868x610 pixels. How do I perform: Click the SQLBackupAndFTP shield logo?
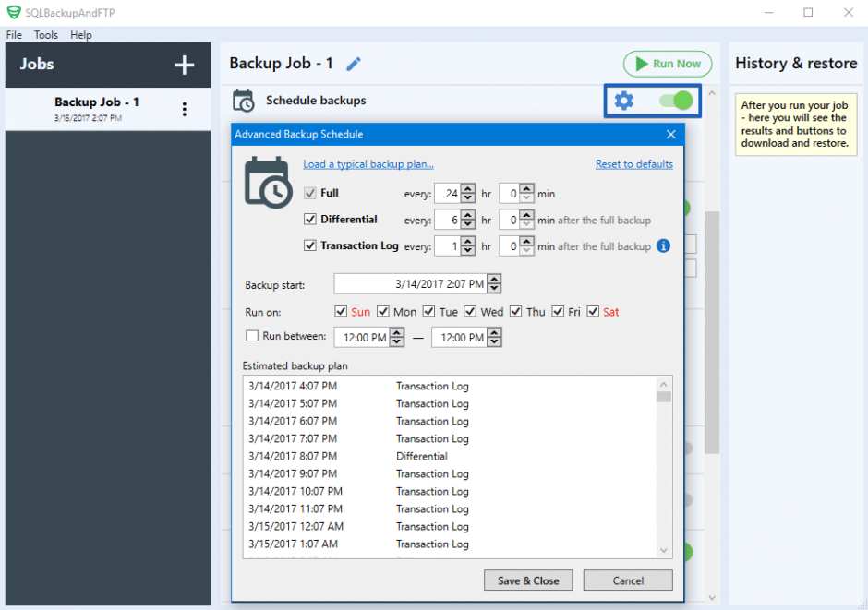13,12
